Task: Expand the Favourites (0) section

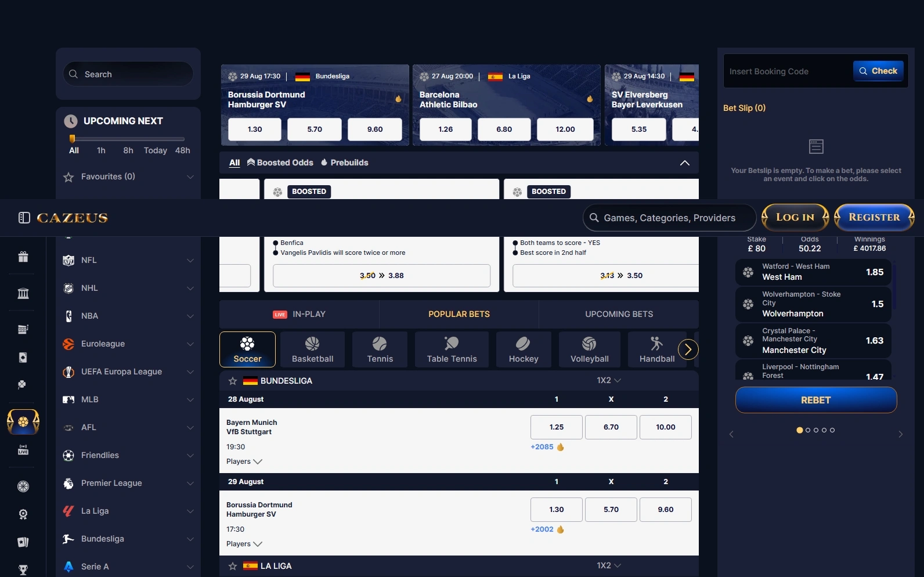Action: coord(128,176)
